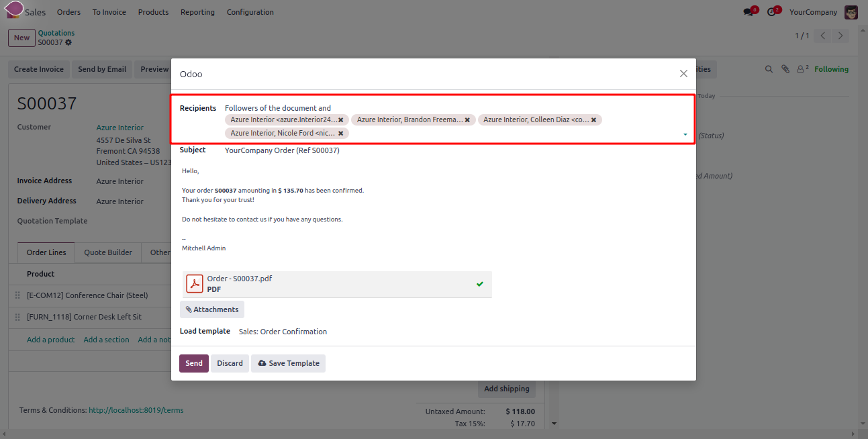This screenshot has height=439, width=868.
Task: Switch to Quote Builder tab
Action: [x=108, y=252]
